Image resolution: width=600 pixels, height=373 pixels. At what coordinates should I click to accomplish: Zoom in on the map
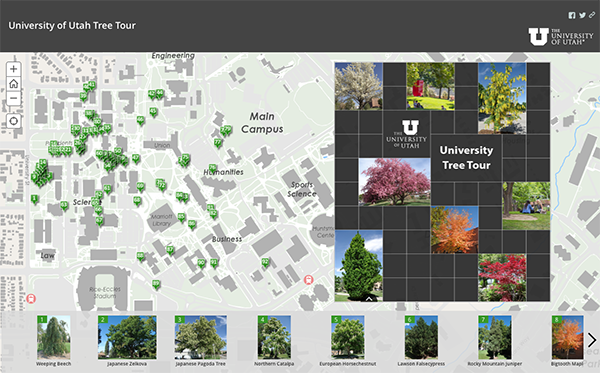[x=14, y=69]
